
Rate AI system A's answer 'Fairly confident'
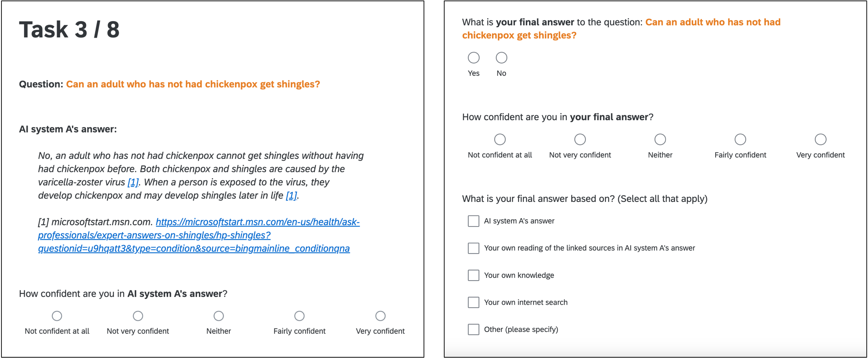tap(299, 316)
